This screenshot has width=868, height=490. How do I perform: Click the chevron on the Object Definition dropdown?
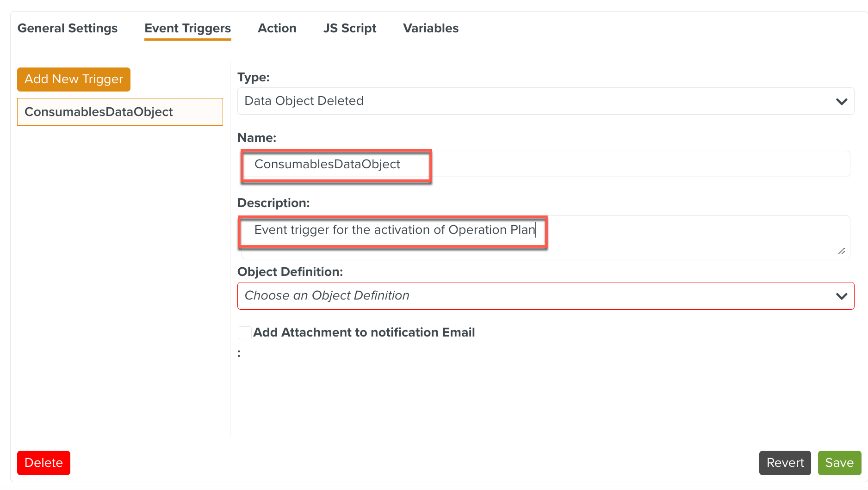pyautogui.click(x=841, y=296)
